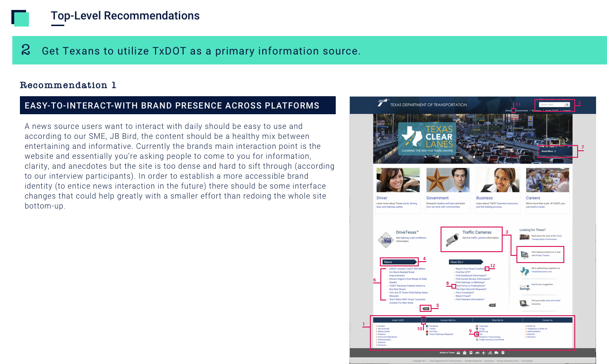This screenshot has height=364, width=607.
Task: Open the Traffic Cameras heading
Action: 477,232
